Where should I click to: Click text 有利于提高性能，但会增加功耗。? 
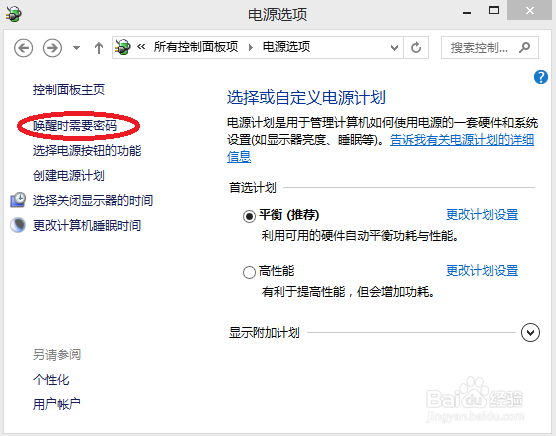348,291
